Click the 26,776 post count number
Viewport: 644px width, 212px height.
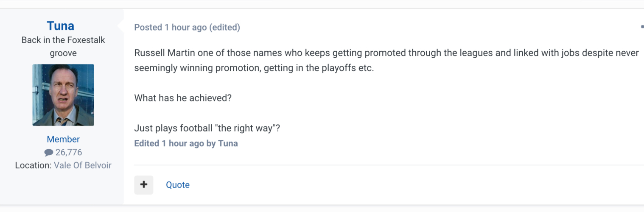coord(69,153)
